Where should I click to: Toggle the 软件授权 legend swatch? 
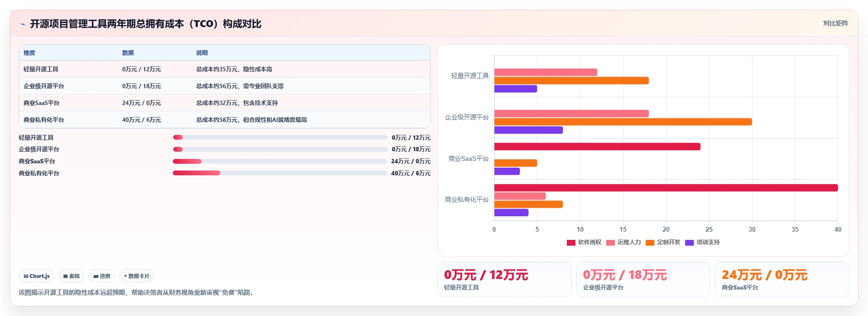571,242
